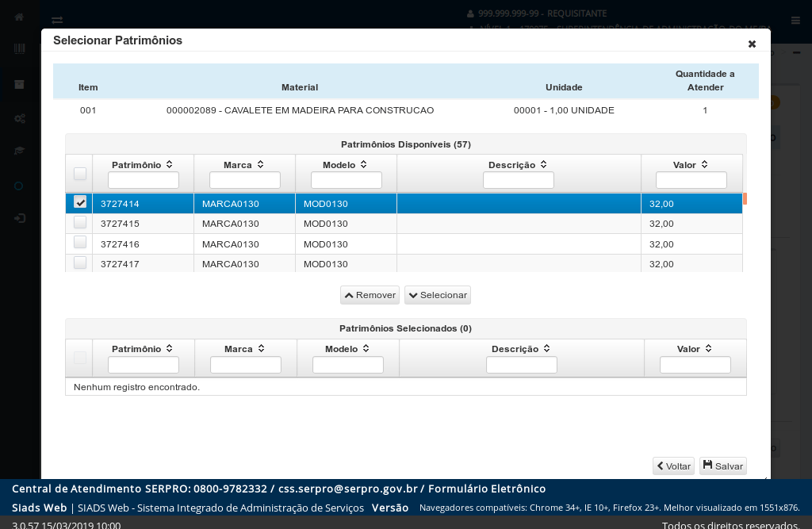Select row with patrimônio 3727417
Viewport: 812px width, 529px height.
click(x=404, y=264)
